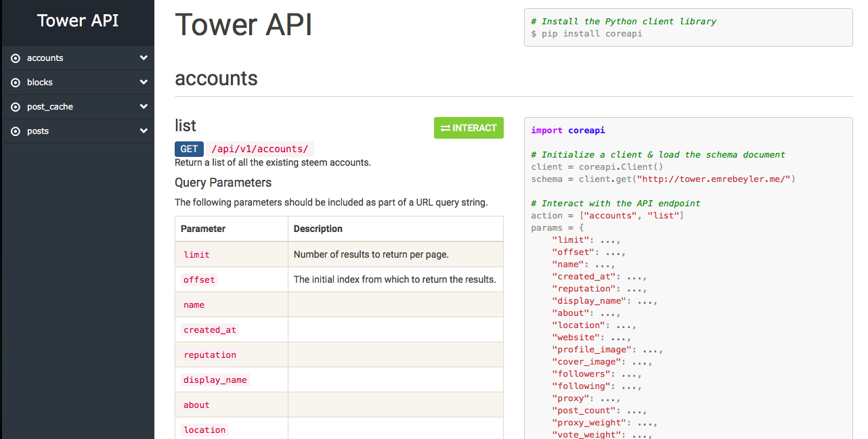Open the blocks sidebar menu item
The height and width of the screenshot is (439, 868).
pos(79,83)
